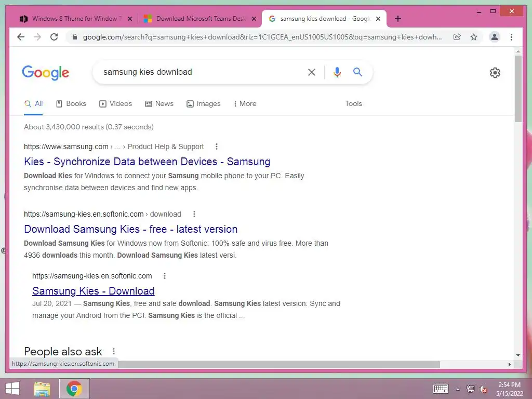Open a new tab with the plus button
This screenshot has width=532, height=399.
tap(398, 19)
